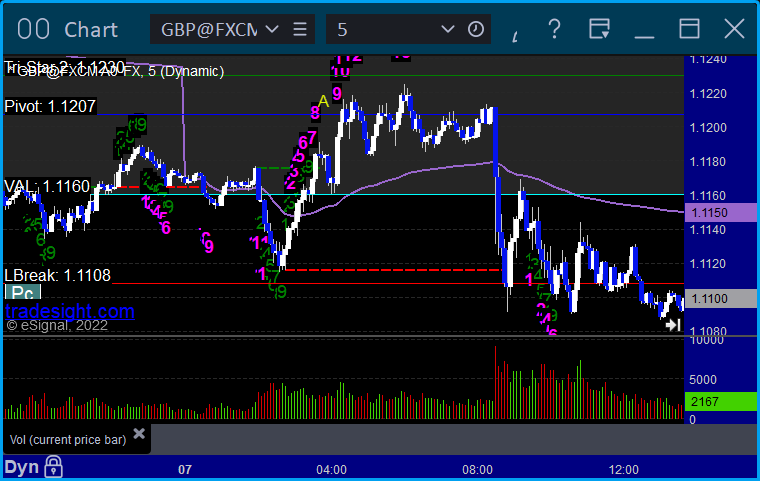This screenshot has width=760, height=481.
Task: Click the 1.1220 price axis label
Action: 708,94
